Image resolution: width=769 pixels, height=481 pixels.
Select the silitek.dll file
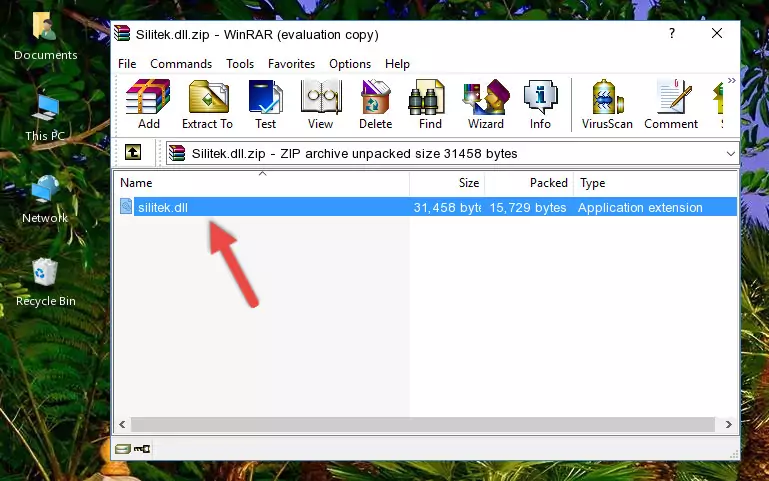163,207
